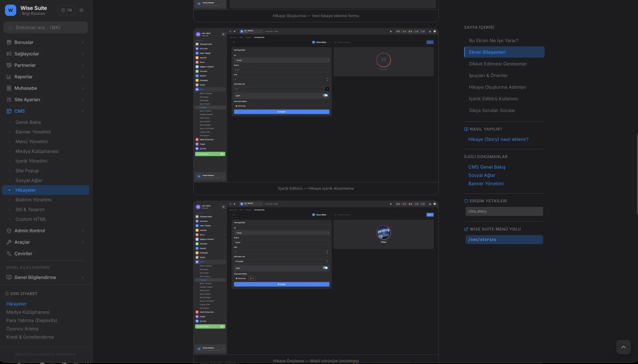Click the Wise Suite logo icon
Image resolution: width=638 pixels, height=364 pixels.
(11, 10)
